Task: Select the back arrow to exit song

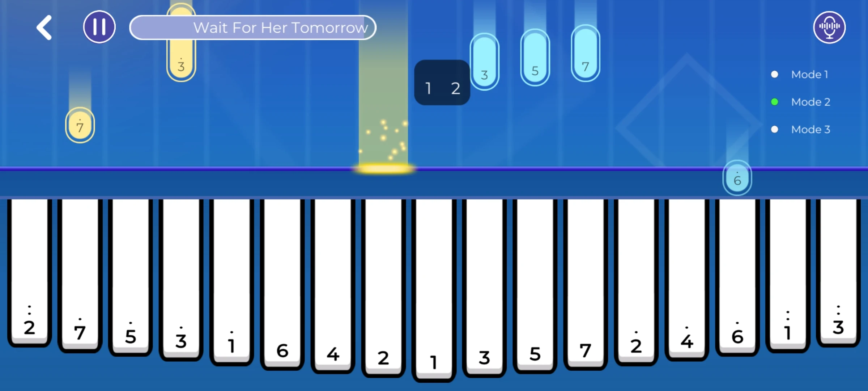Action: (44, 27)
